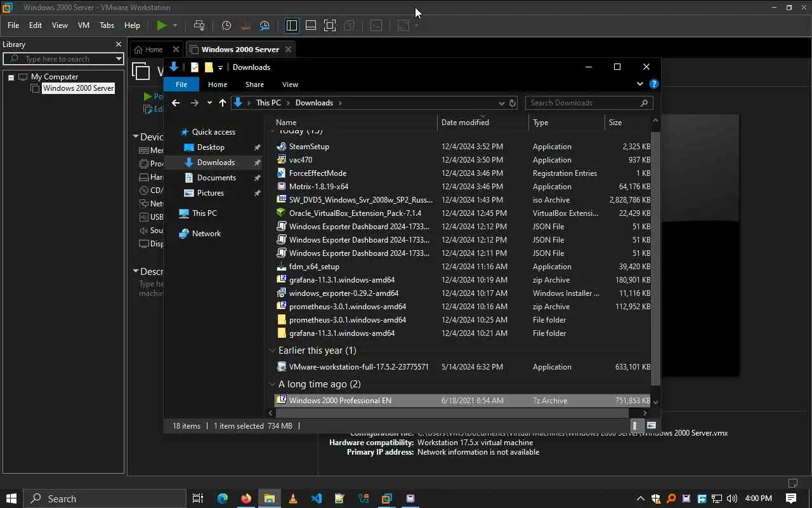Collapse the 'A long time ago (2)' group
The height and width of the screenshot is (508, 812).
[272, 384]
